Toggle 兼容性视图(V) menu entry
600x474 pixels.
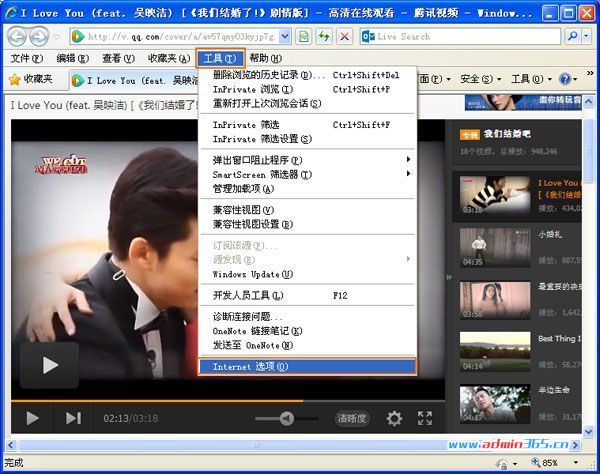coord(308,210)
